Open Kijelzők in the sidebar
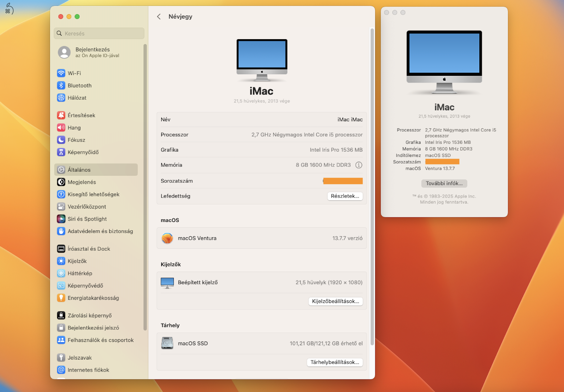 pyautogui.click(x=77, y=261)
